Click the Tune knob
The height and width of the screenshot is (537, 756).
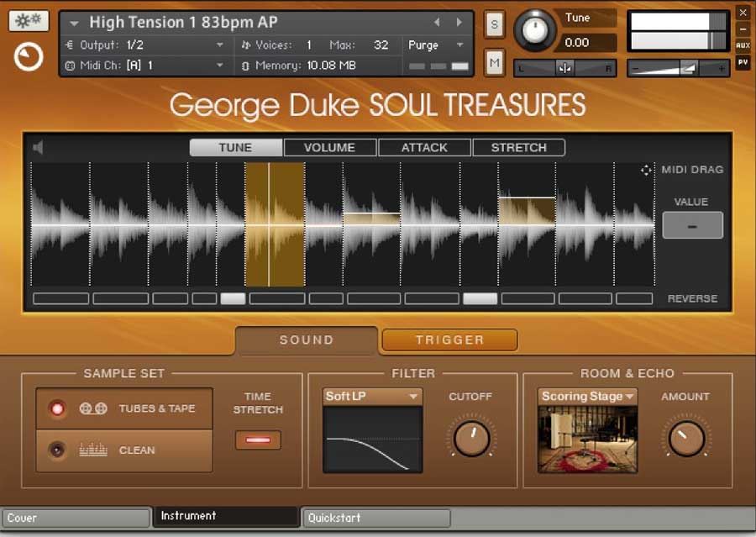click(534, 30)
